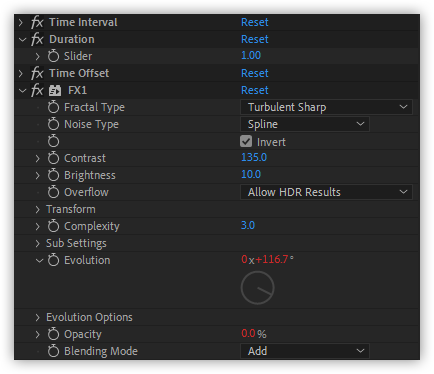Select the Transform label
This screenshot has height=374, width=434.
[71, 209]
